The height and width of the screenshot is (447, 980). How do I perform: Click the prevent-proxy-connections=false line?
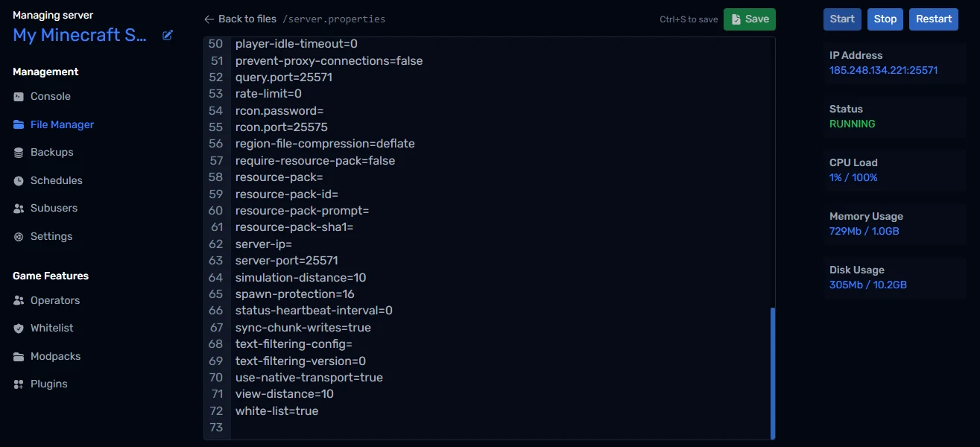point(329,61)
